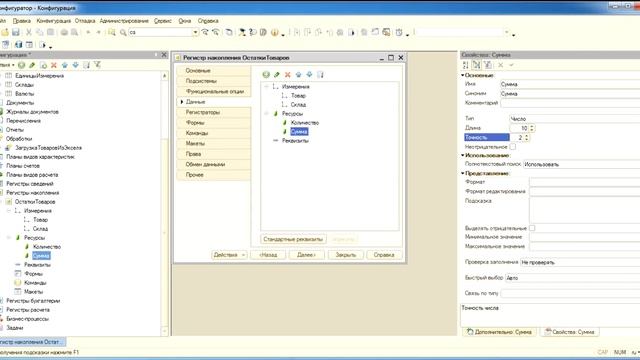640x360 pixels.
Task: Click the yellow warning circle icon in main toolbar
Action: tap(274, 32)
